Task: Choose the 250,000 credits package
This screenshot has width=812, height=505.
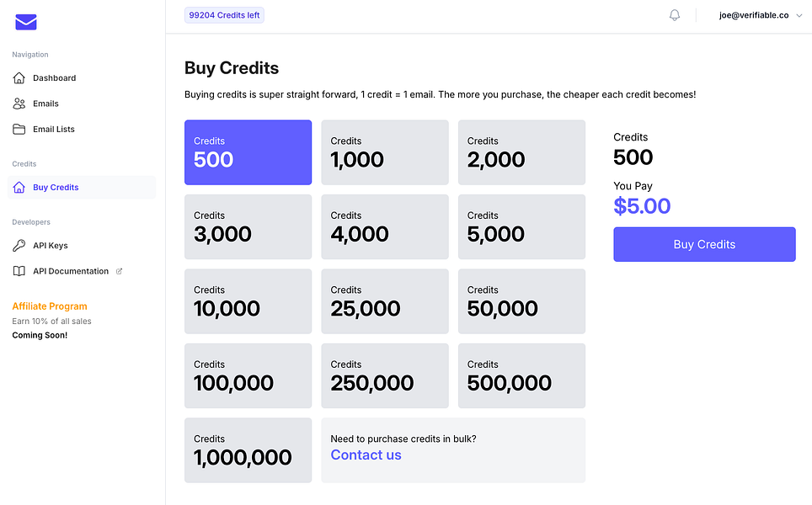Action: pos(385,375)
